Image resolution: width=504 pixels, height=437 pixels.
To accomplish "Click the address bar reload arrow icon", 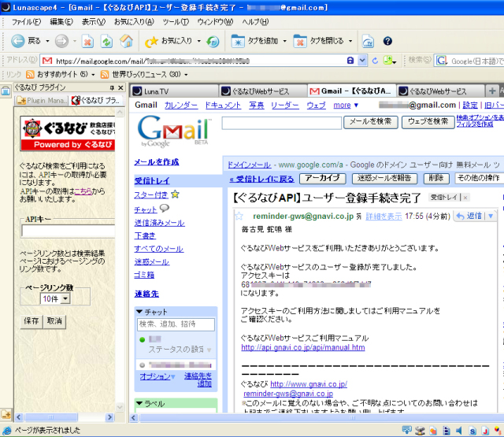I will (x=375, y=61).
